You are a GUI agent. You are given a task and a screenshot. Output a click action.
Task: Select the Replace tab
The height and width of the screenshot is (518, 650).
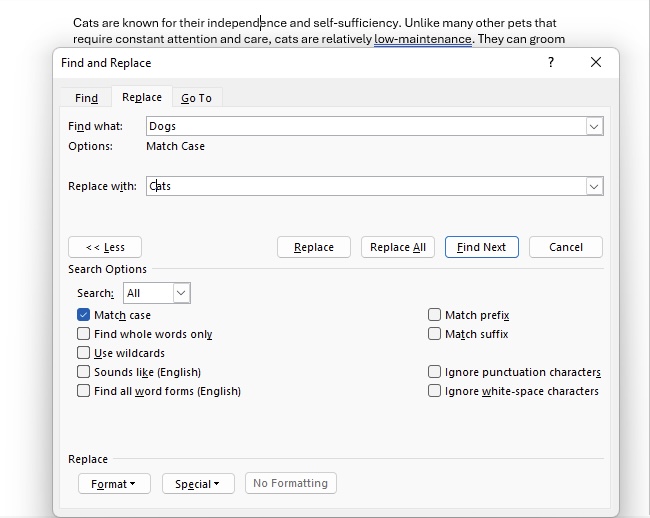point(142,97)
